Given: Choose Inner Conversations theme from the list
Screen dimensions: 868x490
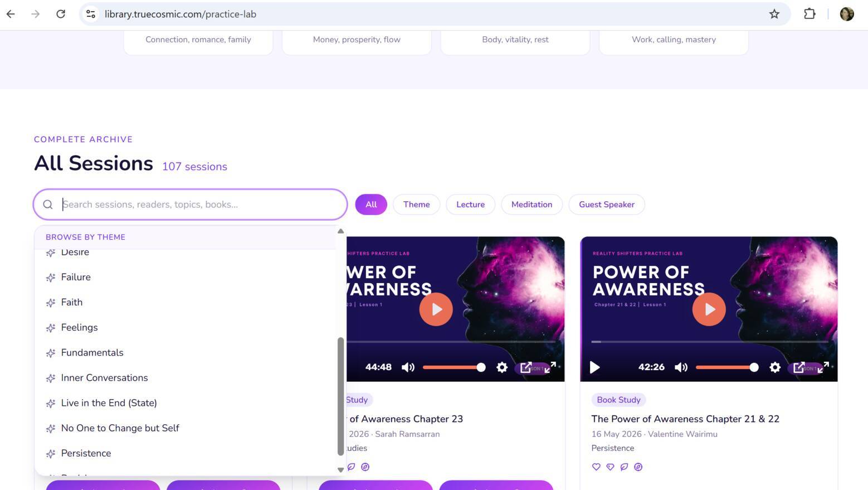Looking at the screenshot, I should click(x=186, y=377).
